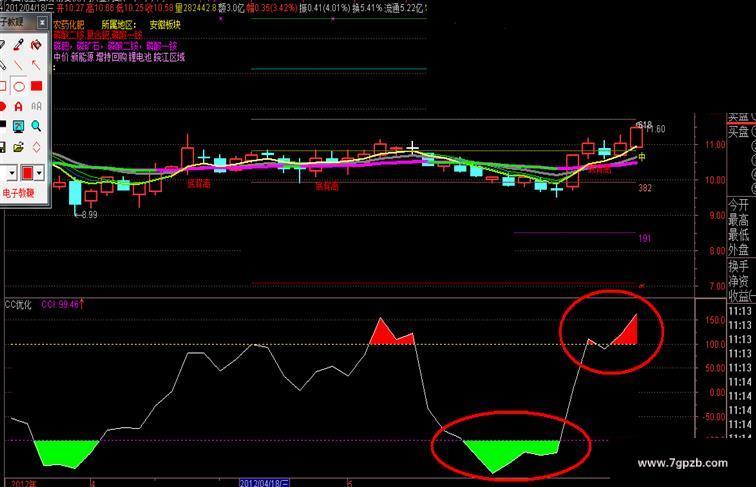
Task: Click the 2012年 label on time axis
Action: [24, 483]
